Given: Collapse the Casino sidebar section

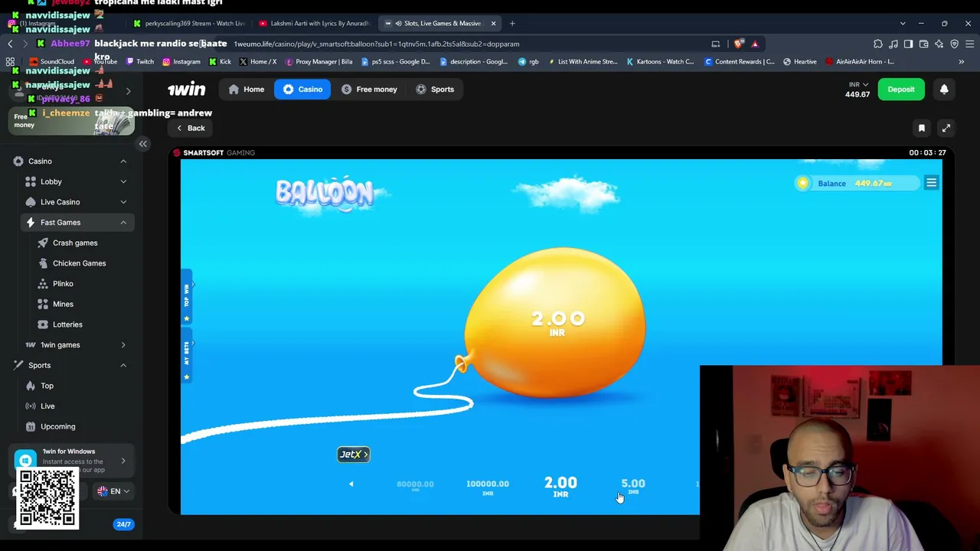Looking at the screenshot, I should click(123, 161).
